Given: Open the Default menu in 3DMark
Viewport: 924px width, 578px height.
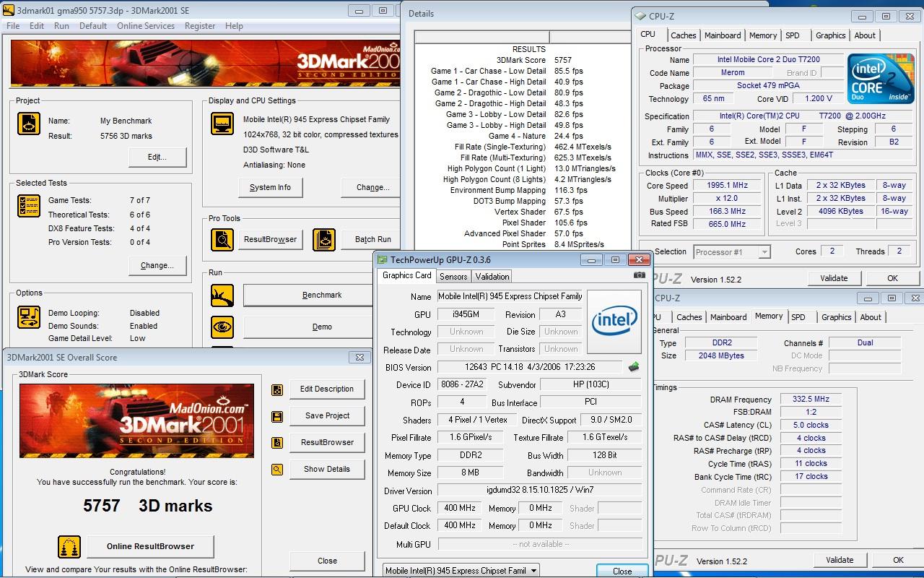Looking at the screenshot, I should coord(93,26).
